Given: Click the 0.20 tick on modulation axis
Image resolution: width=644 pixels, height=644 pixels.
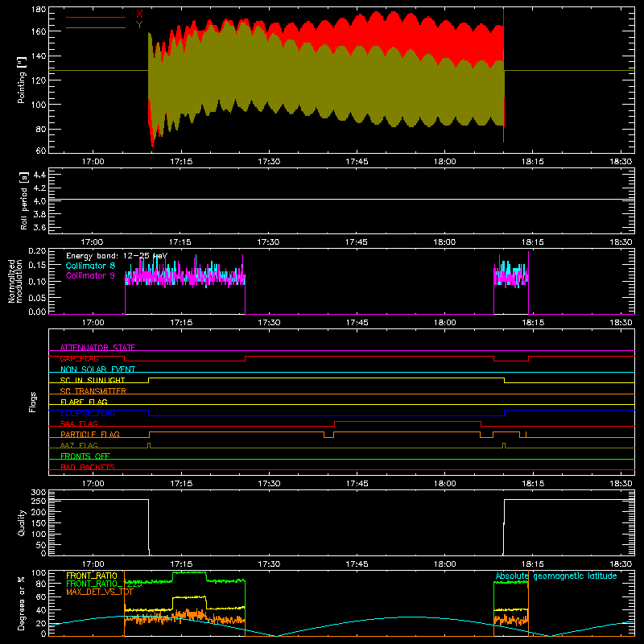Looking at the screenshot, I should pyautogui.click(x=37, y=251).
